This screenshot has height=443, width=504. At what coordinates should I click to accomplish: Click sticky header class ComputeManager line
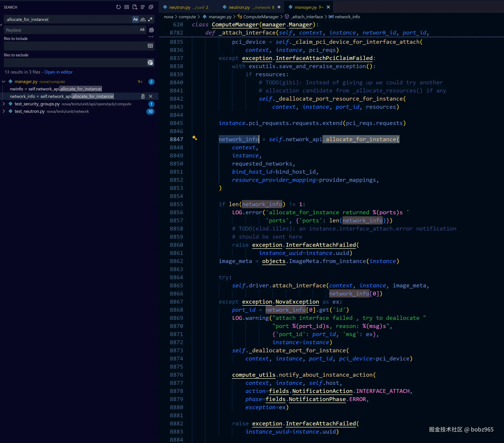(x=255, y=25)
